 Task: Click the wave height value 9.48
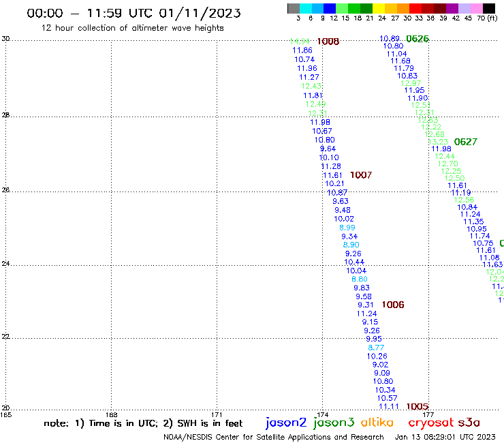click(x=343, y=210)
